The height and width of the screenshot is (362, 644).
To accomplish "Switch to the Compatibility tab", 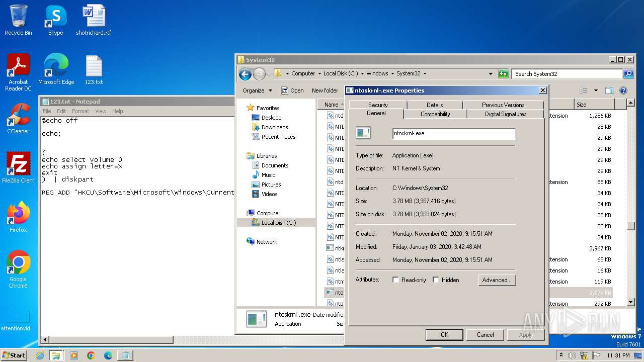I will coord(435,114).
